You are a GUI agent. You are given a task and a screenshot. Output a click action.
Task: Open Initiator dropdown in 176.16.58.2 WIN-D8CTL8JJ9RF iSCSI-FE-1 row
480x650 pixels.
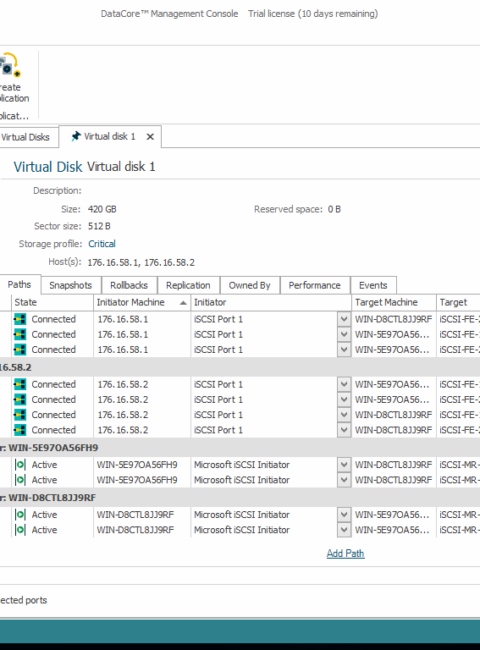[x=344, y=415]
